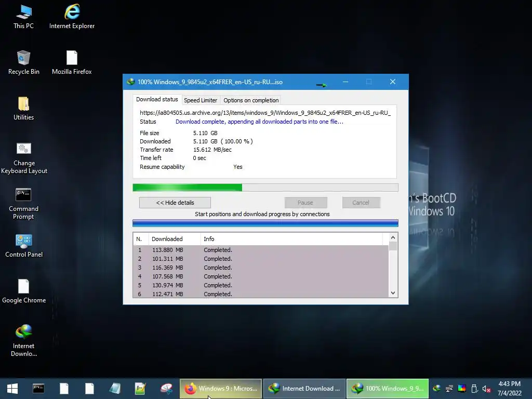Select connection row with 113.880 MB
Screen dimensions: 532x399
tap(261, 250)
